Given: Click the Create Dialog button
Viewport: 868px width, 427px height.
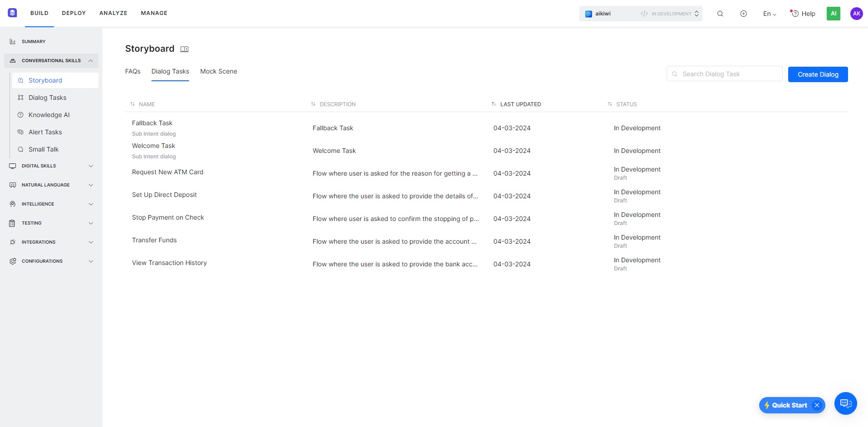Looking at the screenshot, I should [818, 74].
